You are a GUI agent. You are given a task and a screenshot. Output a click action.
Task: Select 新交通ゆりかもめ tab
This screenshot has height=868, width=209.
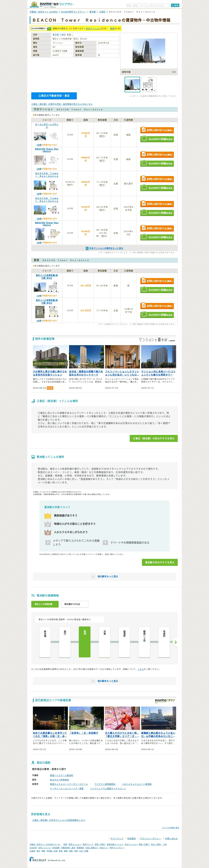pos(75,604)
